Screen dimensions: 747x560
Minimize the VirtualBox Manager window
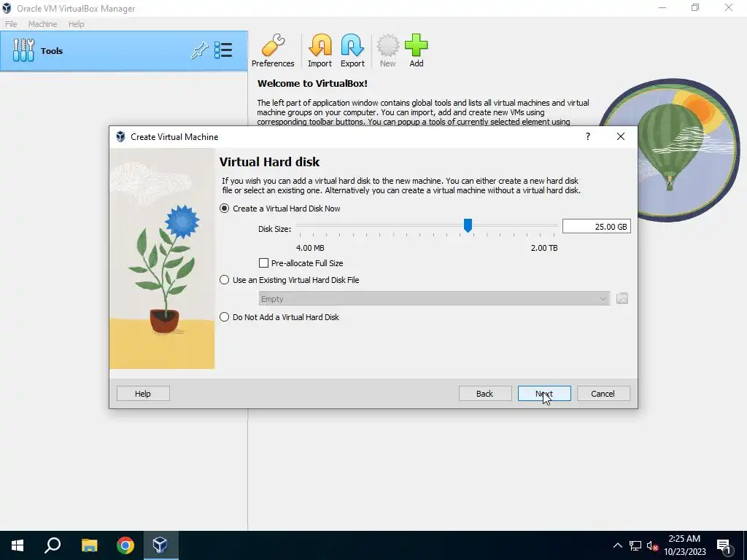662,8
